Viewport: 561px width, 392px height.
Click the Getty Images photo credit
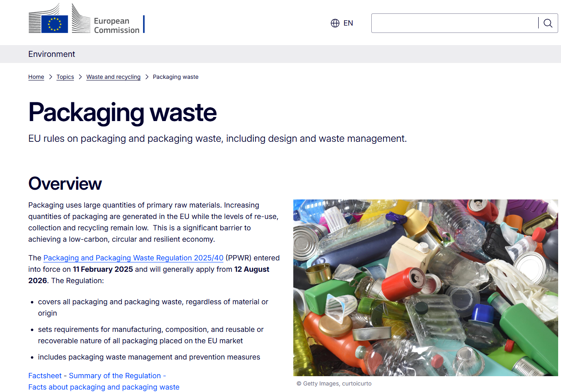(x=334, y=383)
